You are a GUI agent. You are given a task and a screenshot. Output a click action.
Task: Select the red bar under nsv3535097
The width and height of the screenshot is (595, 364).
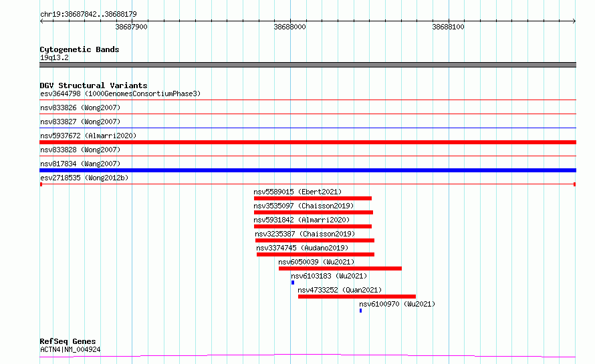point(314,212)
